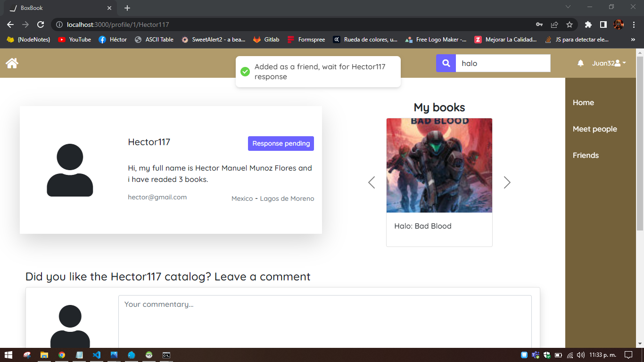Open Windows Start menu
Screen dimensions: 644x362
click(8, 355)
